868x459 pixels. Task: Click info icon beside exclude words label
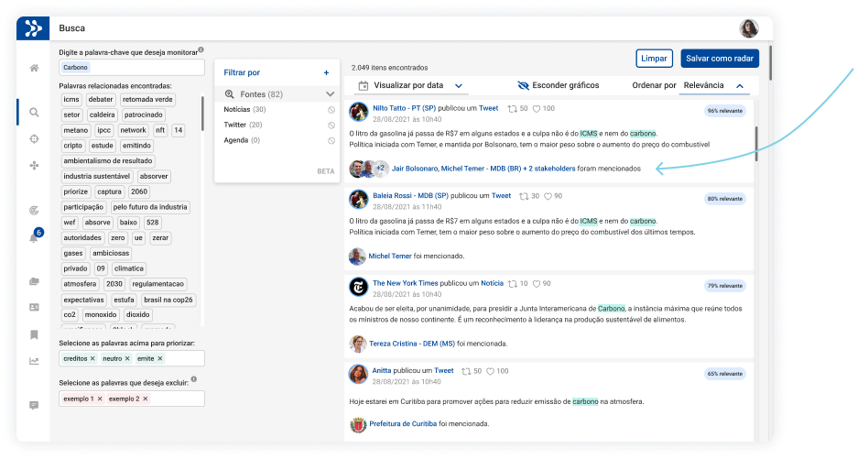194,380
